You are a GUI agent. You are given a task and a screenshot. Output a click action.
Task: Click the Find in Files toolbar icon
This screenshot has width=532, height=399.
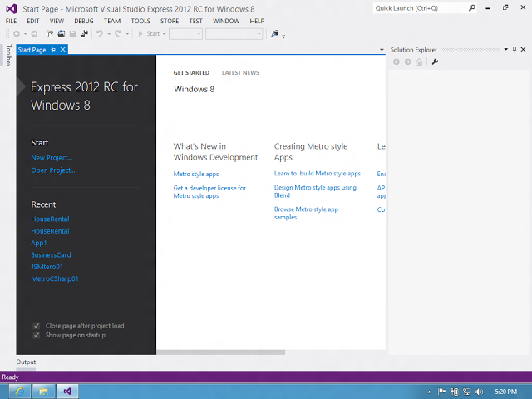pyautogui.click(x=274, y=33)
